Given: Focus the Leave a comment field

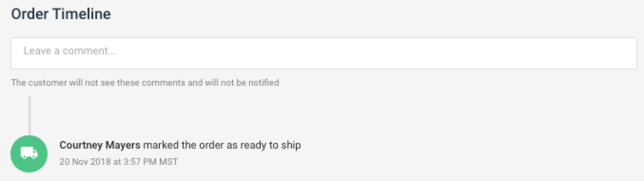Looking at the screenshot, I should tap(324, 53).
